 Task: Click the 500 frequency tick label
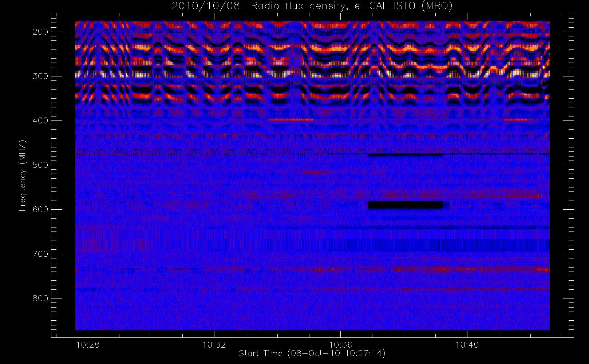click(40, 165)
